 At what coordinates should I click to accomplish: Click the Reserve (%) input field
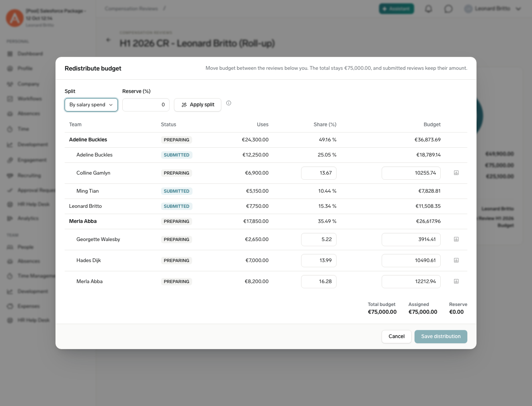pyautogui.click(x=146, y=105)
